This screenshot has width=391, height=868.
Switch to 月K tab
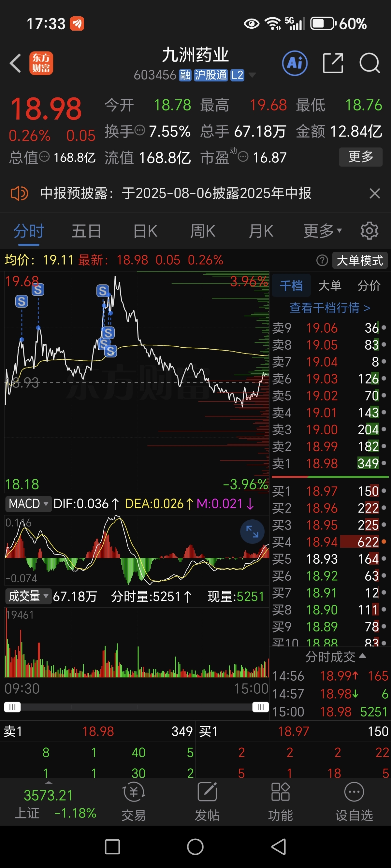click(261, 231)
